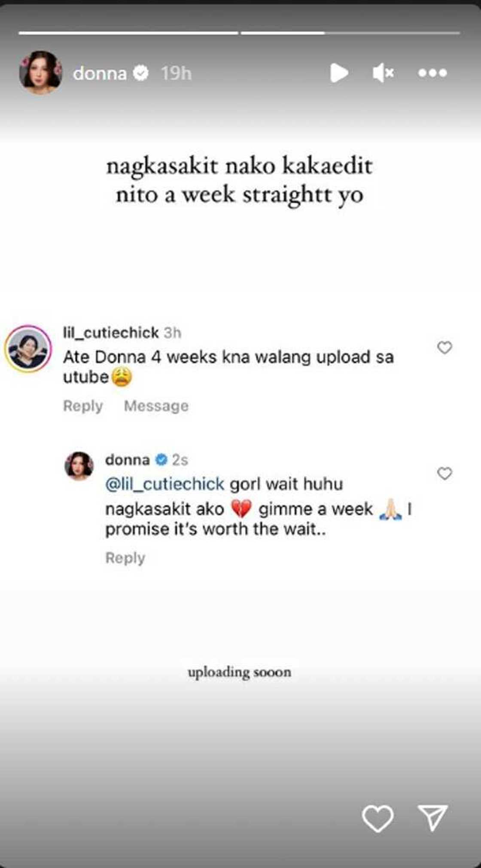Open the three-dot more options menu
The image size is (481, 868).
pyautogui.click(x=432, y=73)
